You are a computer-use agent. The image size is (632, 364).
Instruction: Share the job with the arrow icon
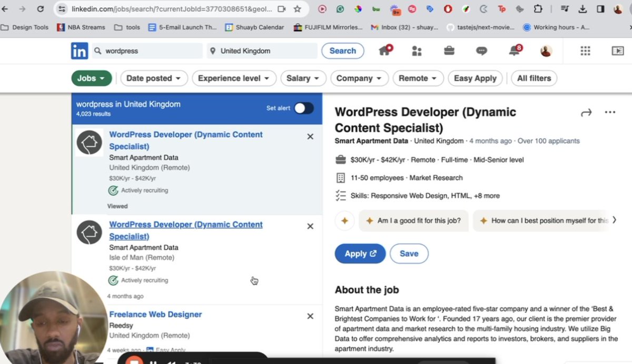point(586,113)
